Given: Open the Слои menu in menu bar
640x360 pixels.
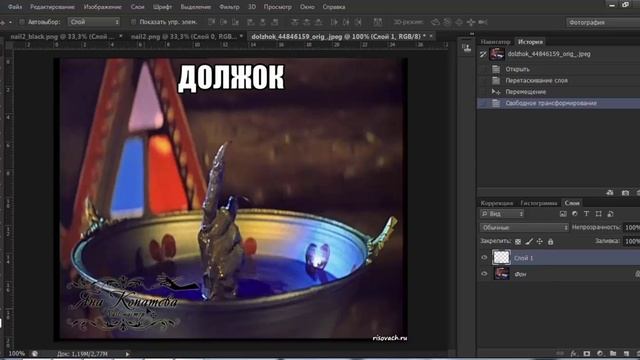Looking at the screenshot, I should [x=138, y=7].
